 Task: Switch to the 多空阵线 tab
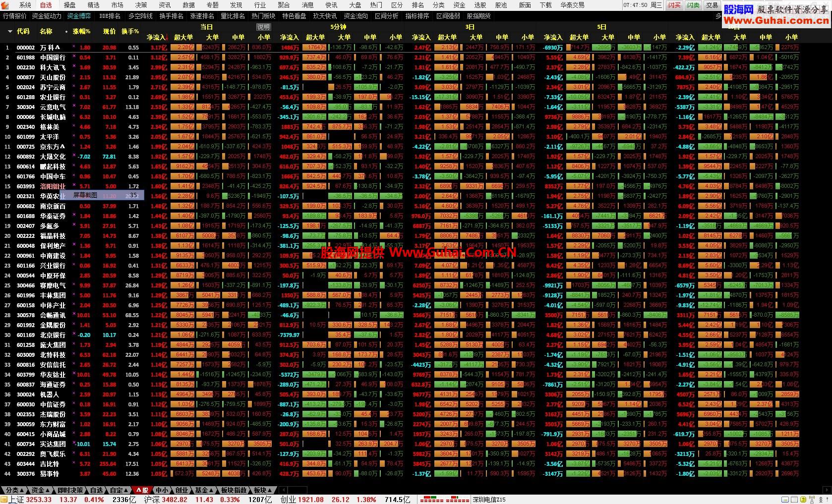[141, 16]
